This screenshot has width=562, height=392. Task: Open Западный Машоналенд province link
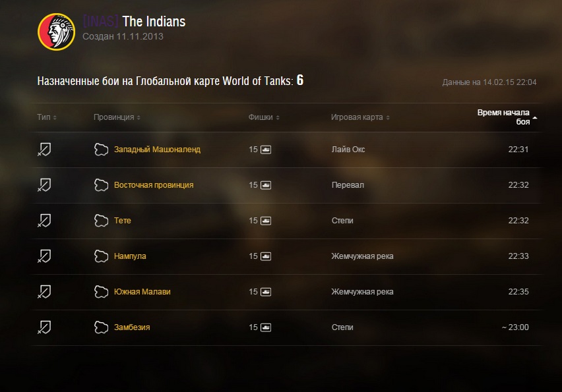(157, 150)
